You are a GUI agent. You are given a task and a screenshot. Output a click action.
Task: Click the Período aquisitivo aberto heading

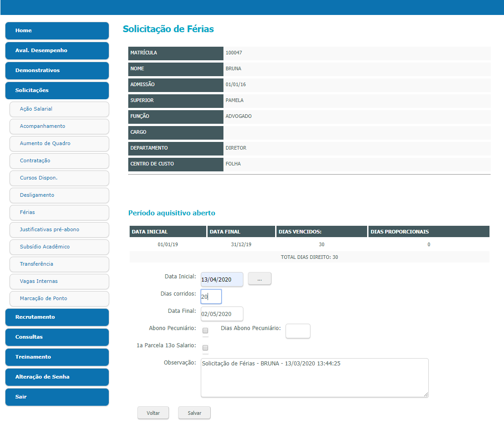click(x=172, y=213)
